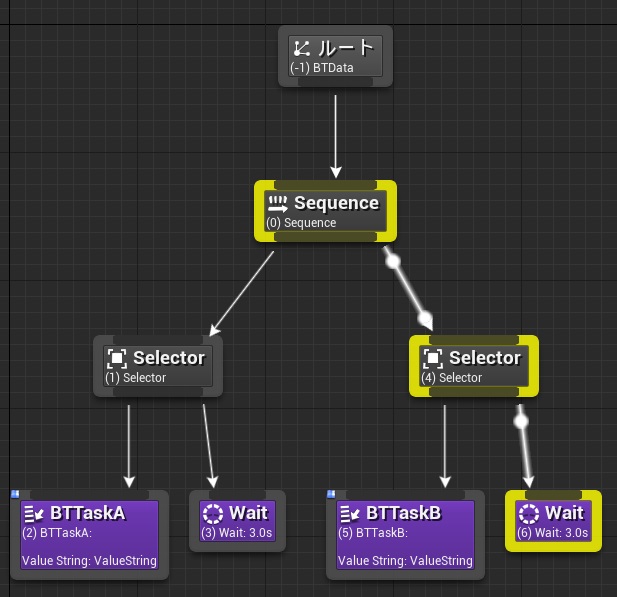Click the top input pin of BTTaskB
The width and height of the screenshot is (617, 597).
(x=405, y=495)
